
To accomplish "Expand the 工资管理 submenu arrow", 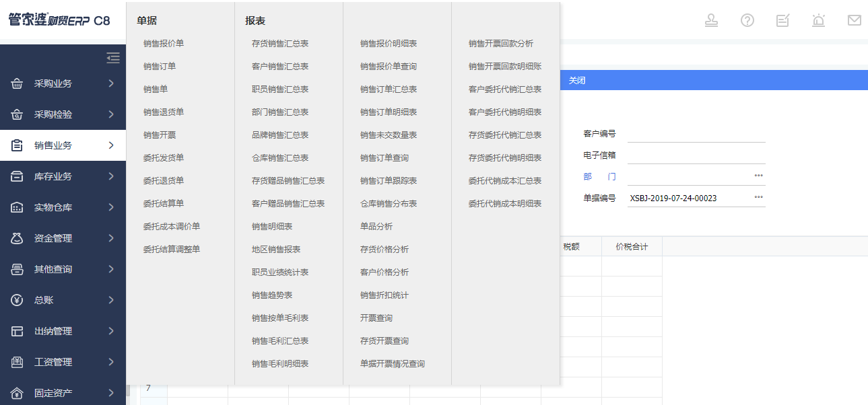I will point(111,362).
